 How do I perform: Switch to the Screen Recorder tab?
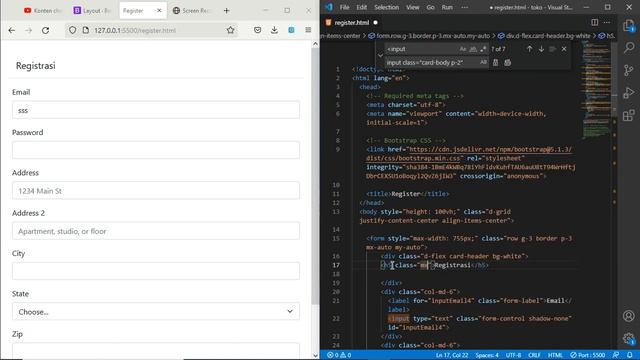click(x=192, y=11)
